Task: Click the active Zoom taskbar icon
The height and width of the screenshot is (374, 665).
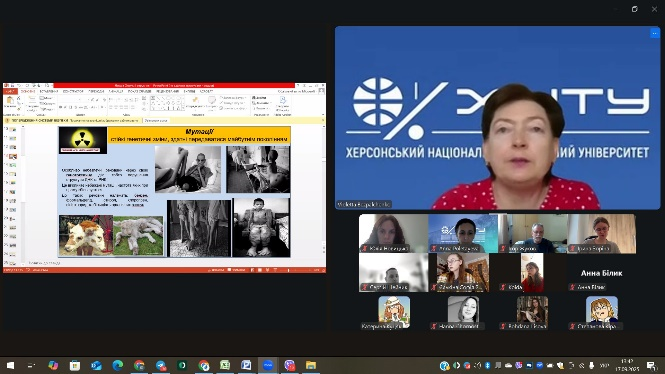Action: [268, 365]
